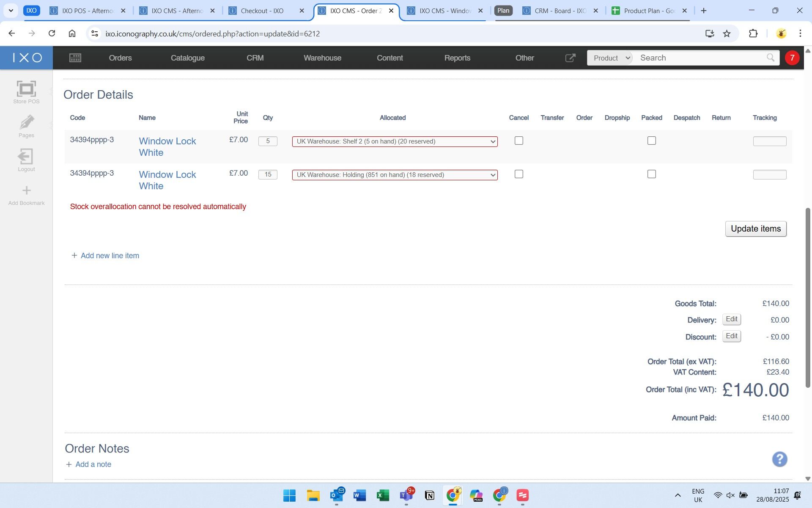
Task: Click the Logout icon in sidebar
Action: point(26,157)
